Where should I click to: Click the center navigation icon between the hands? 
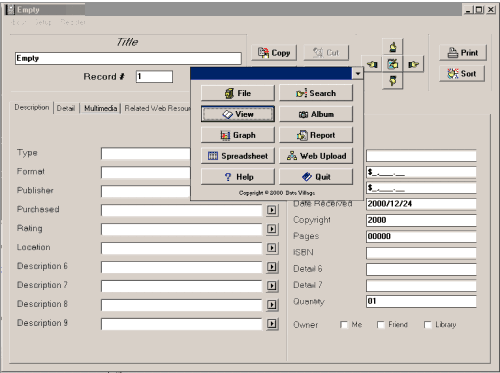[393, 64]
